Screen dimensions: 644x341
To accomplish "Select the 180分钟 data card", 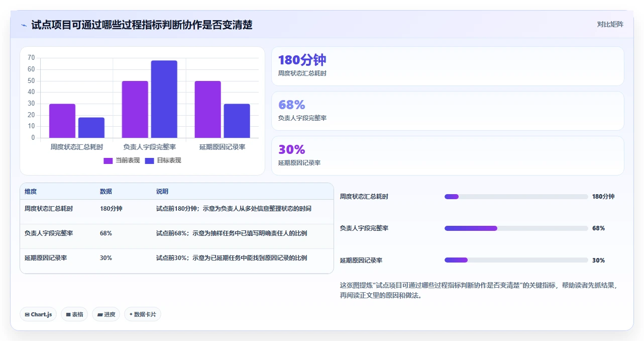I will pos(448,66).
